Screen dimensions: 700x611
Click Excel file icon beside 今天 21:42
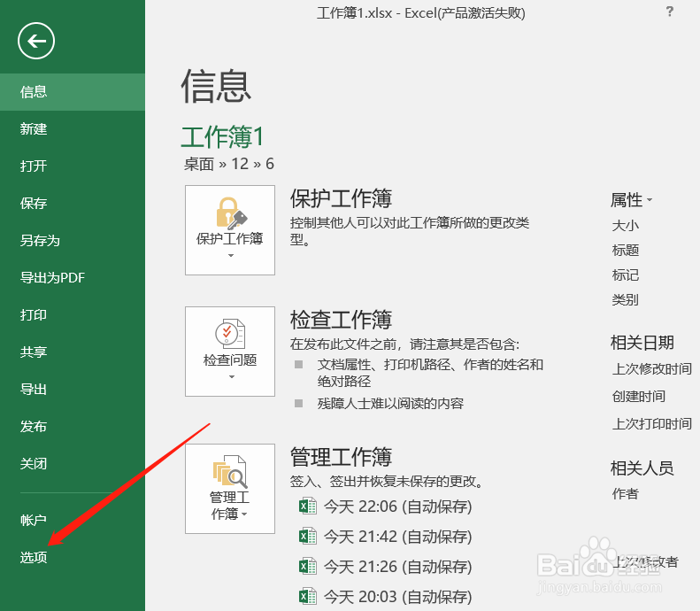[308, 537]
